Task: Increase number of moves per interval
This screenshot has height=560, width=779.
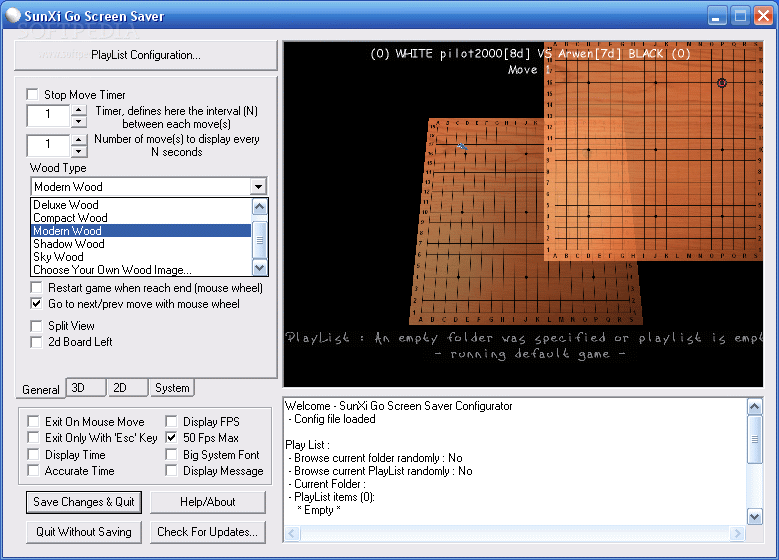Action: (x=78, y=140)
